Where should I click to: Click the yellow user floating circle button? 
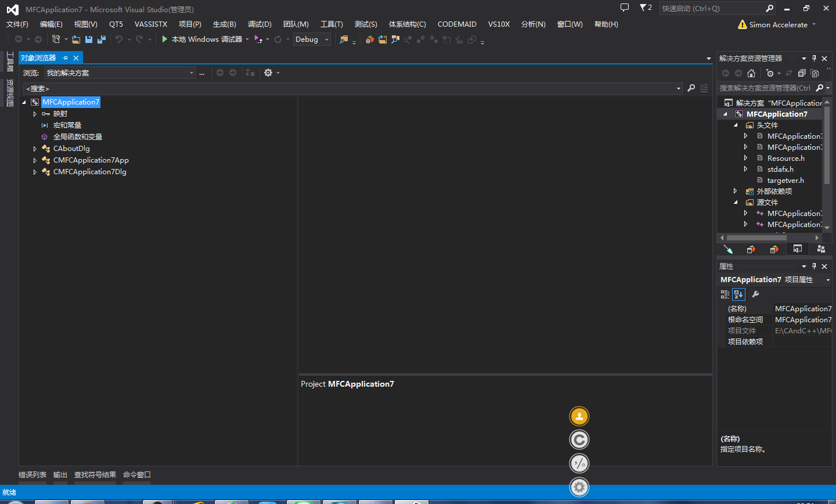[579, 416]
